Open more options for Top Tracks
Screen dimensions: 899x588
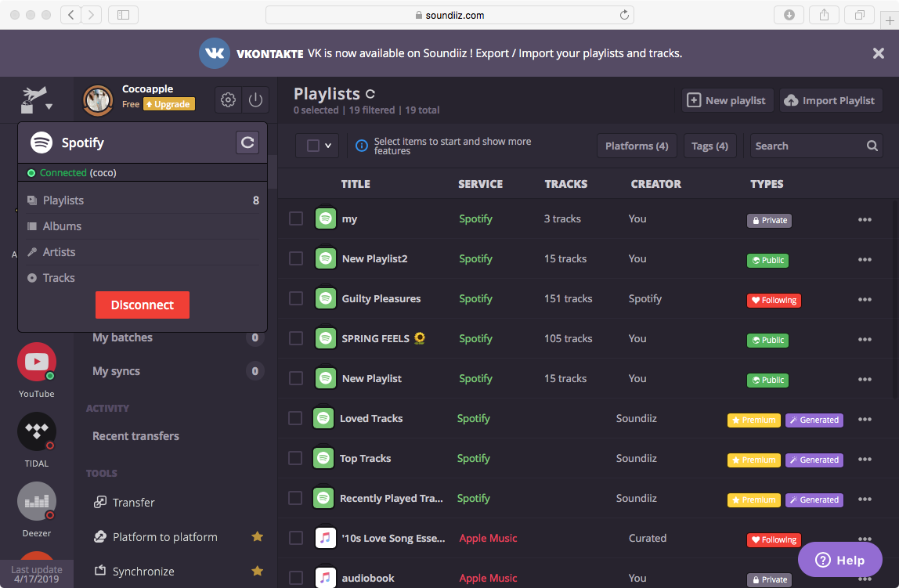point(865,459)
